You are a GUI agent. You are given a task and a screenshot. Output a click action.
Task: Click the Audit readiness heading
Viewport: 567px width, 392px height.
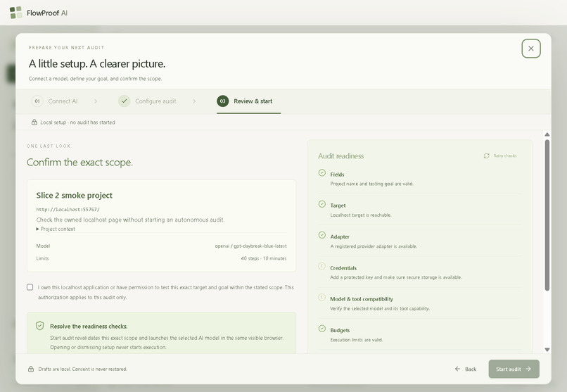[341, 156]
